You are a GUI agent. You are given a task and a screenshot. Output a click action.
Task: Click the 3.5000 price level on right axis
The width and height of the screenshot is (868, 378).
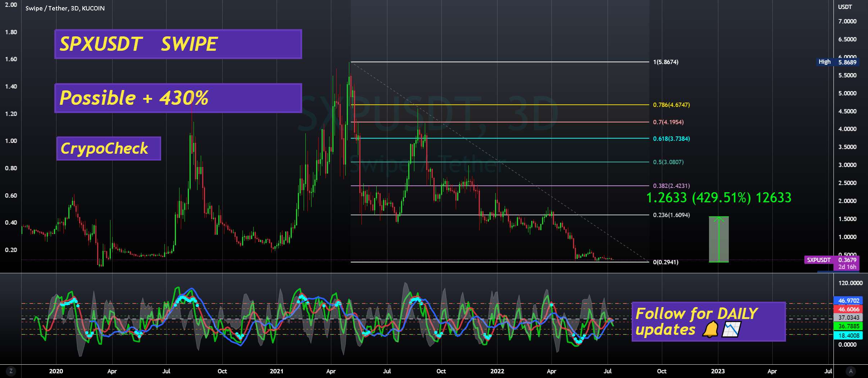point(847,147)
